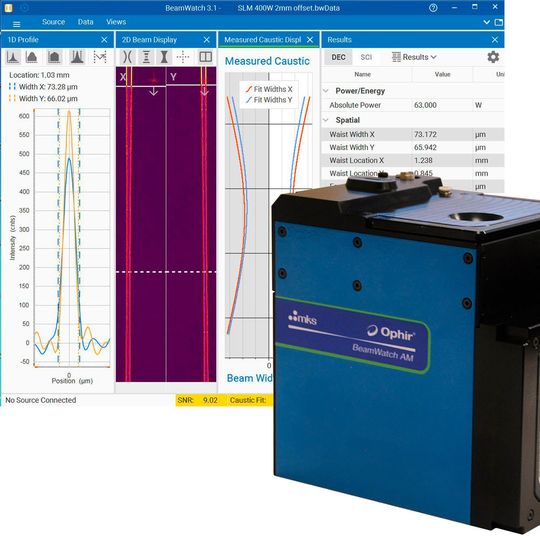This screenshot has height=539, width=540.
Task: Close the Measured Caustic Display tab
Action: coord(310,40)
